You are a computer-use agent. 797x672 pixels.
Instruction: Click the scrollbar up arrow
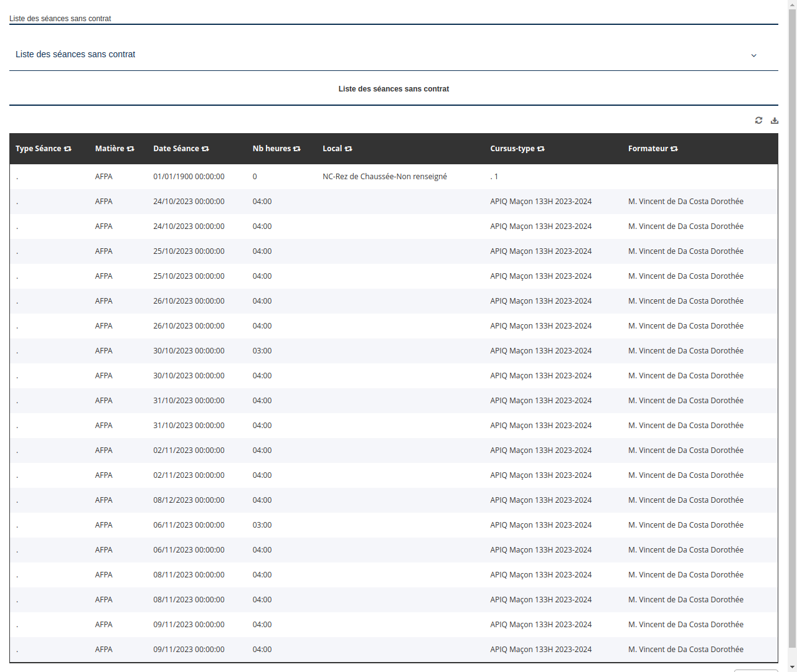point(792,4)
